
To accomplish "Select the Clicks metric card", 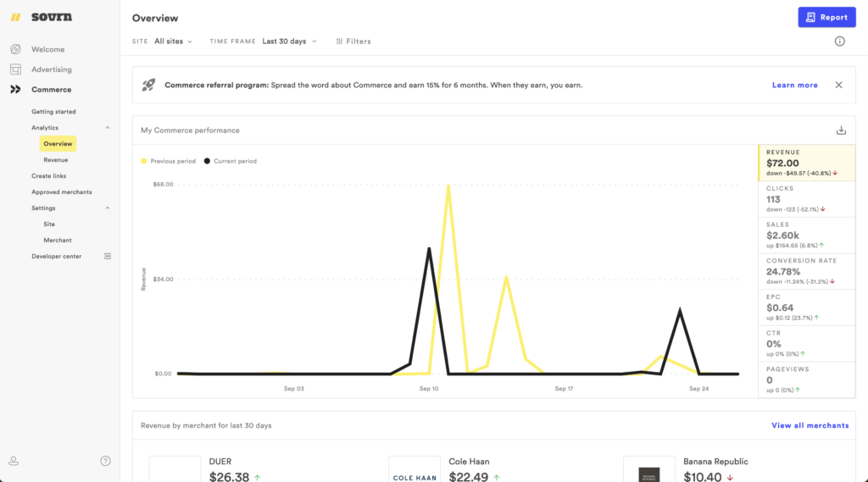I will pyautogui.click(x=806, y=199).
